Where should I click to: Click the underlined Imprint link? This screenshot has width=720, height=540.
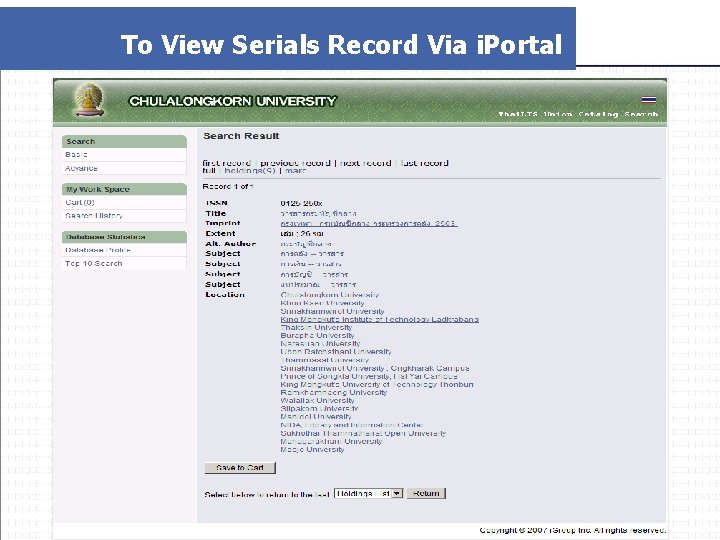(x=369, y=224)
